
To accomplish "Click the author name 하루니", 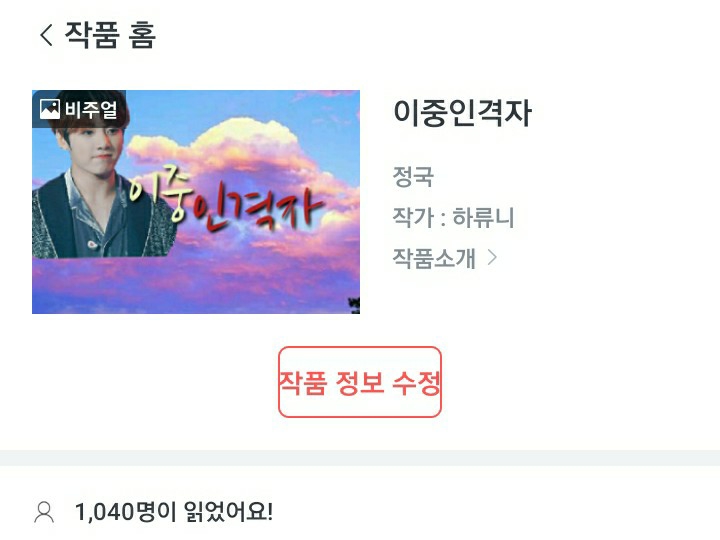I will (x=483, y=217).
